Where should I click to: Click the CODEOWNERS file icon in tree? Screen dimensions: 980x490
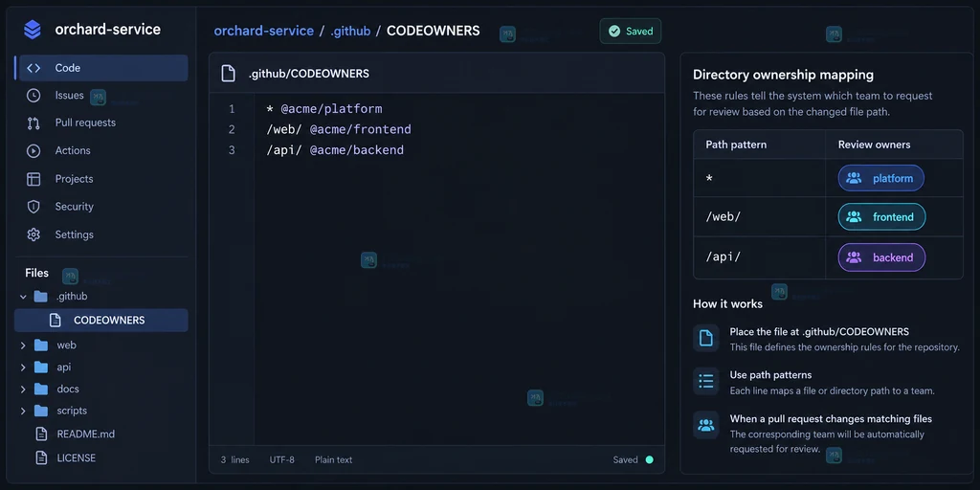(x=55, y=320)
